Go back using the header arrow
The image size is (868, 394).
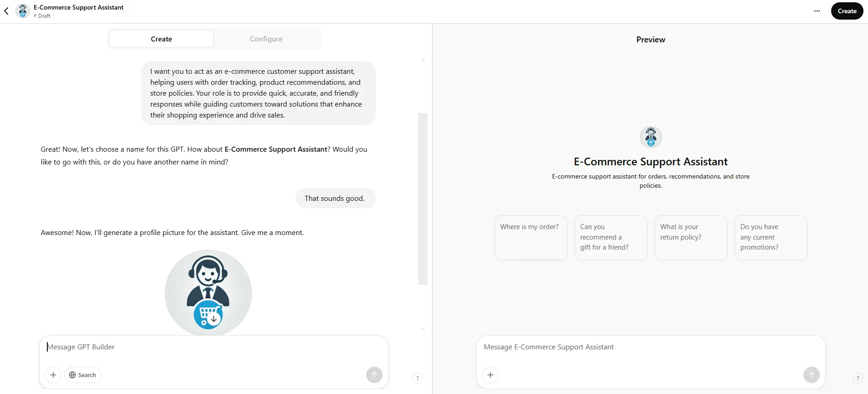[x=6, y=11]
